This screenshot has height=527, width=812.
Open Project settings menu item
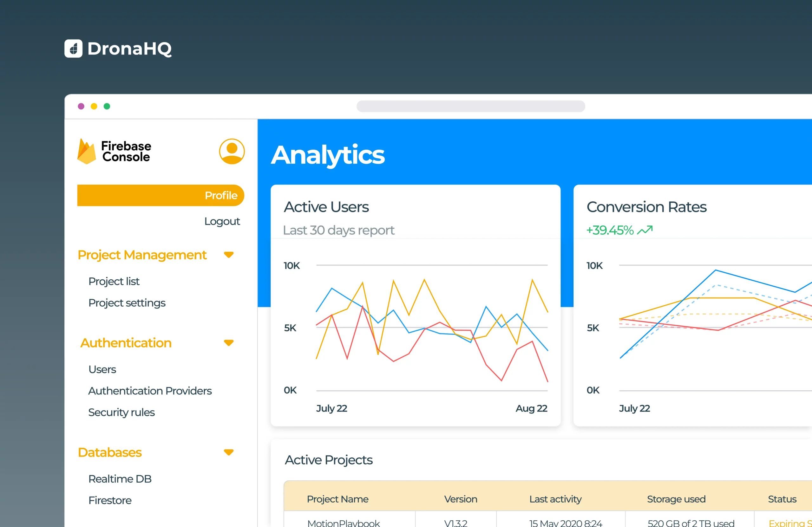tap(127, 303)
